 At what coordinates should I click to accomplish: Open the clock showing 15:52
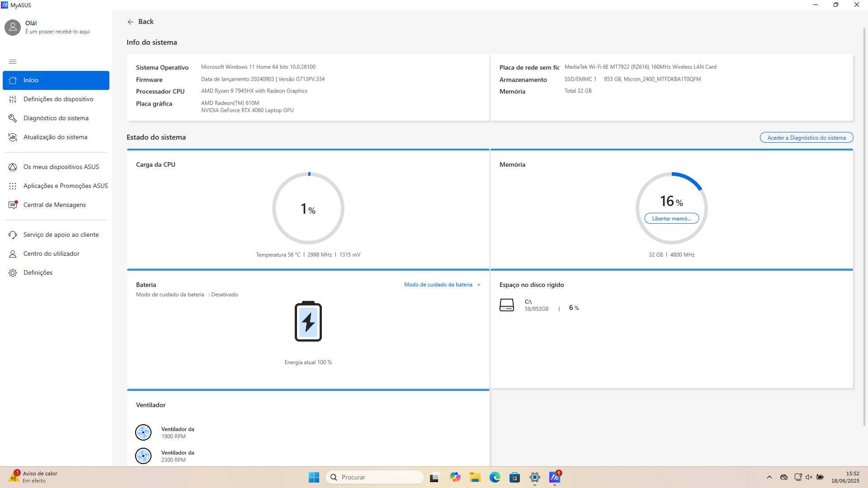(845, 477)
